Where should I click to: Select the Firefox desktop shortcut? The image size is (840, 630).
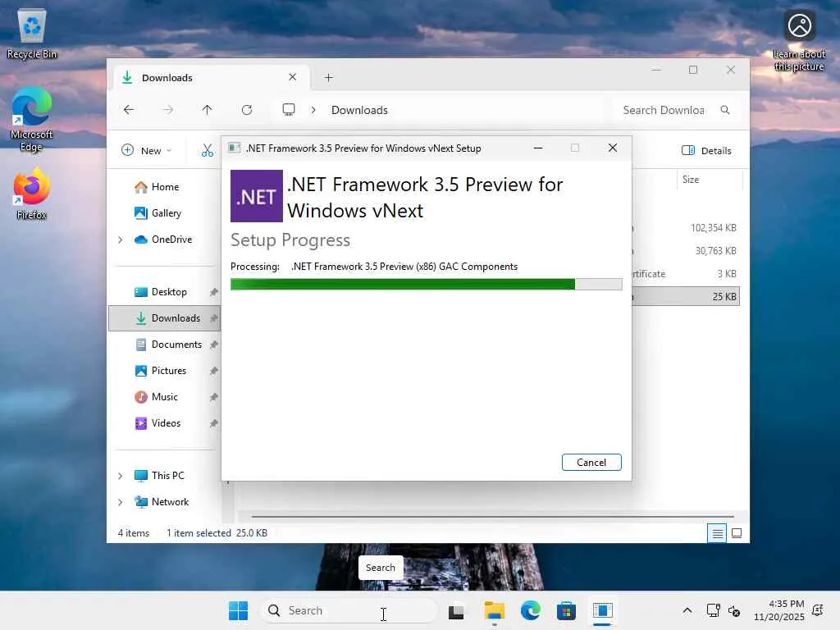(32, 193)
